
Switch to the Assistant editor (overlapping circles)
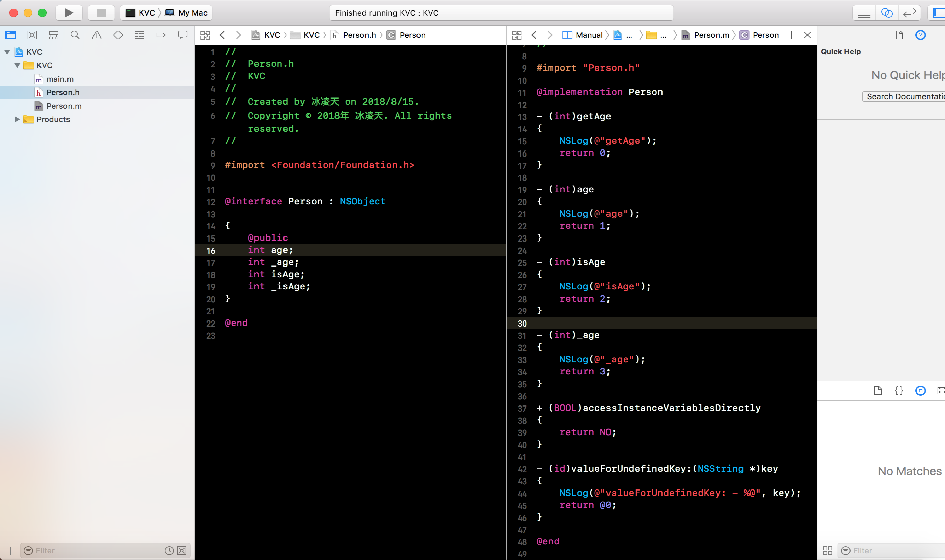pos(887,13)
